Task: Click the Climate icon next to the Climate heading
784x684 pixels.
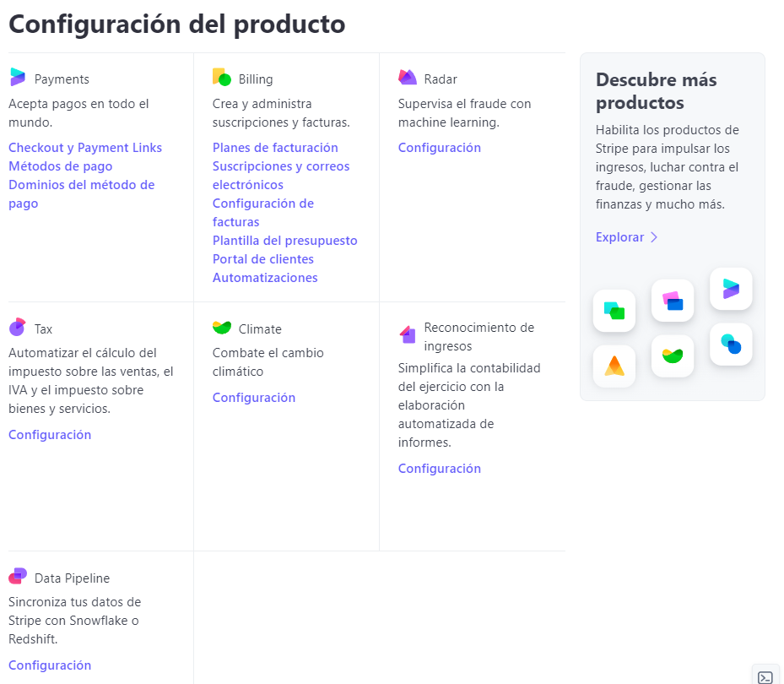Action: (222, 328)
